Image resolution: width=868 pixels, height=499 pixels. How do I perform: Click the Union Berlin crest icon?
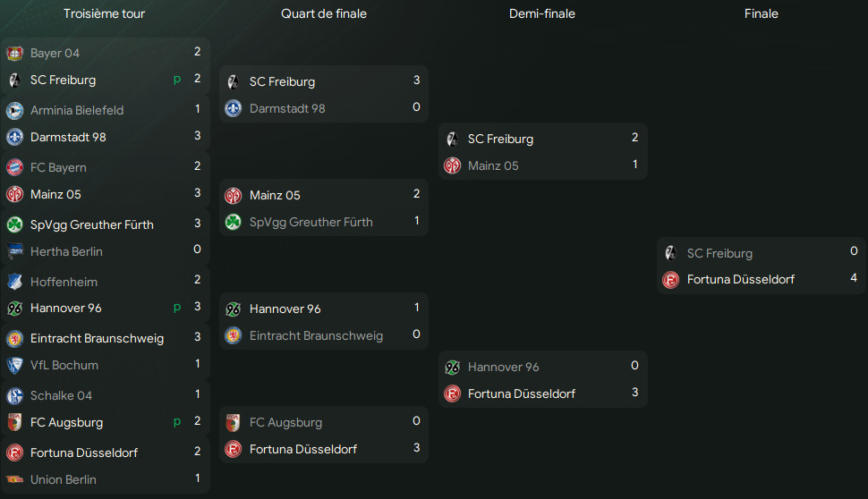click(14, 479)
